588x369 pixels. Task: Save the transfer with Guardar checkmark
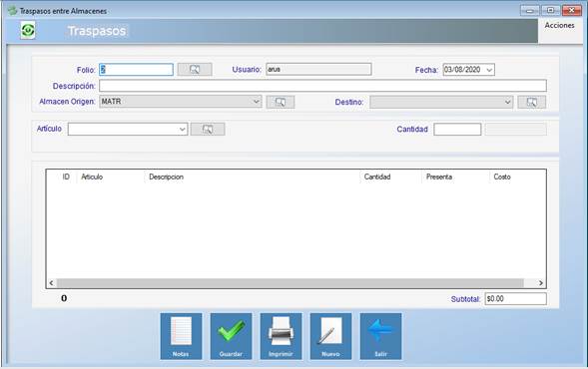coord(231,336)
